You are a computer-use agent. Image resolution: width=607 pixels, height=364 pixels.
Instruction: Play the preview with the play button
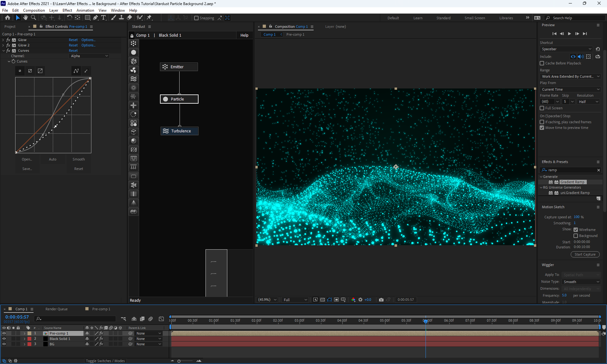tap(569, 34)
